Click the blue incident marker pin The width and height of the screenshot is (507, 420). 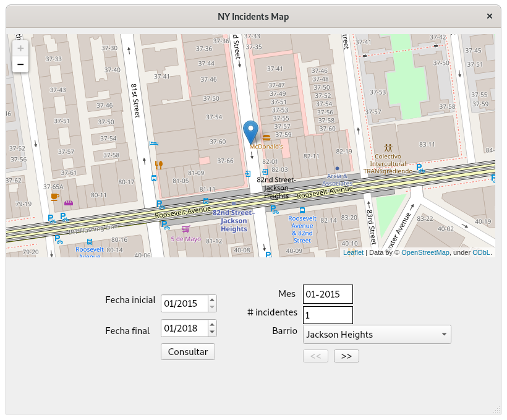(250, 132)
